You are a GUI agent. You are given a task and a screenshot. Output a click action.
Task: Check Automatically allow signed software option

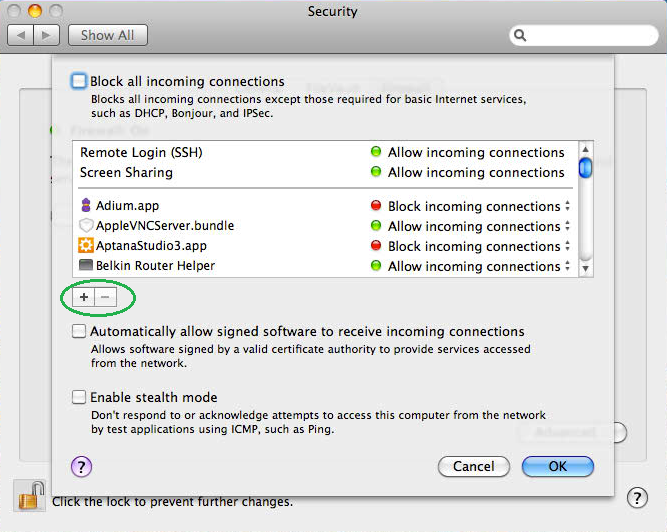pyautogui.click(x=79, y=331)
